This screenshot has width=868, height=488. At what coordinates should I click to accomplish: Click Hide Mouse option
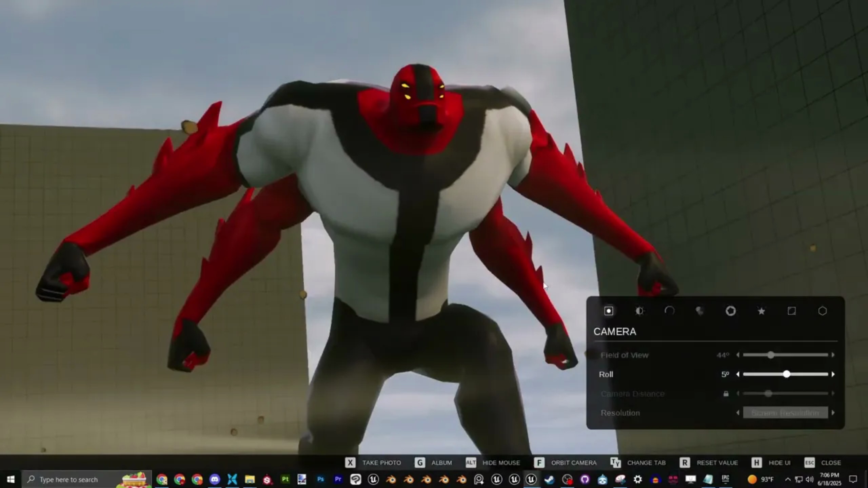tap(501, 463)
